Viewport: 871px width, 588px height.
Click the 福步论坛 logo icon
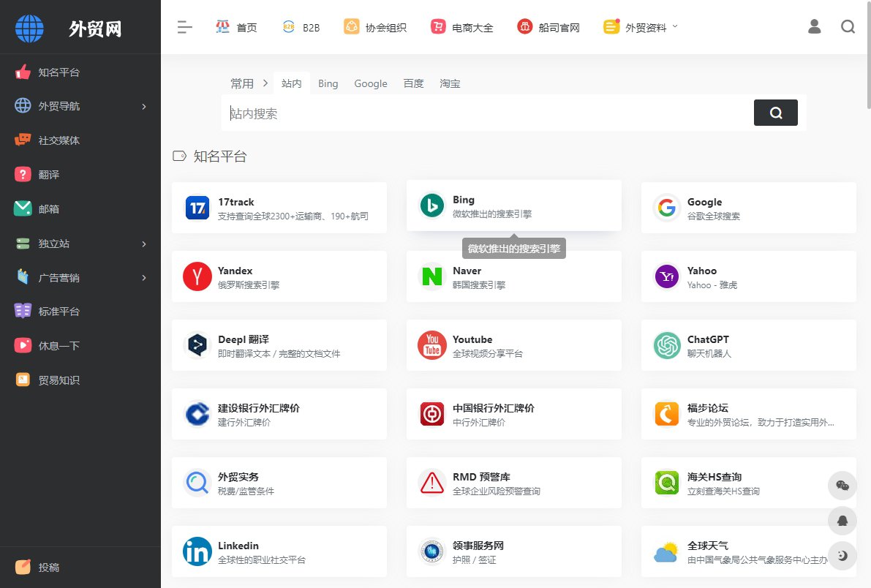[666, 414]
